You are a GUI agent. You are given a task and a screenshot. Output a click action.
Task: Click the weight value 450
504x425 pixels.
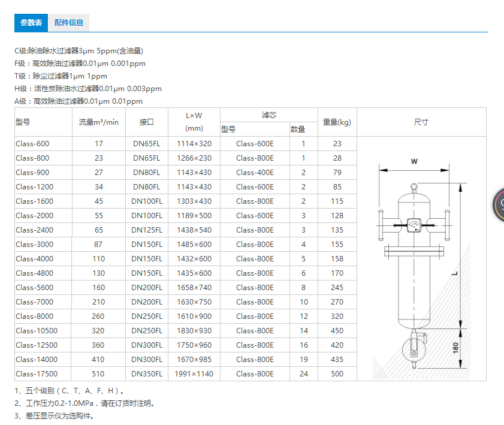pos(337,331)
